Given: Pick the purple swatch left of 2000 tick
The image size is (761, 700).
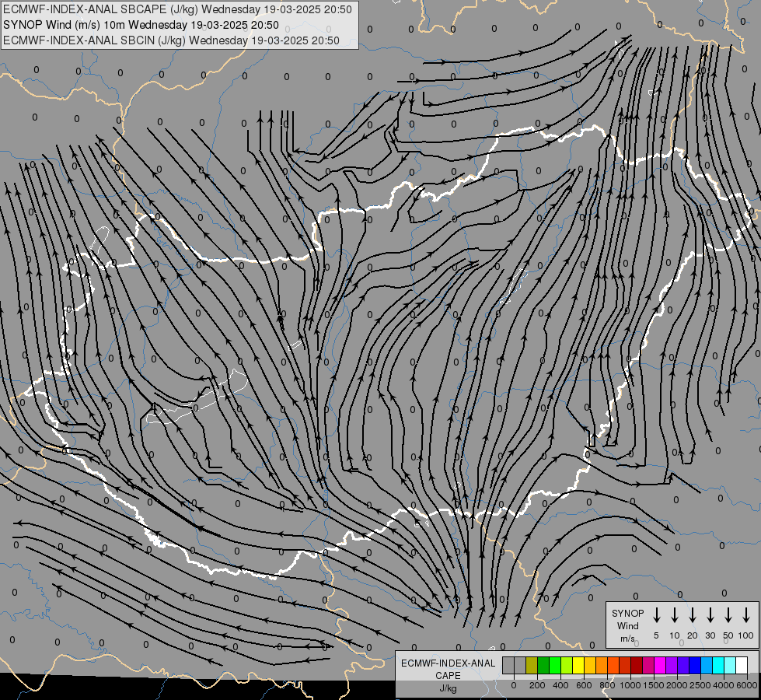Looking at the screenshot, I should click(x=672, y=665).
